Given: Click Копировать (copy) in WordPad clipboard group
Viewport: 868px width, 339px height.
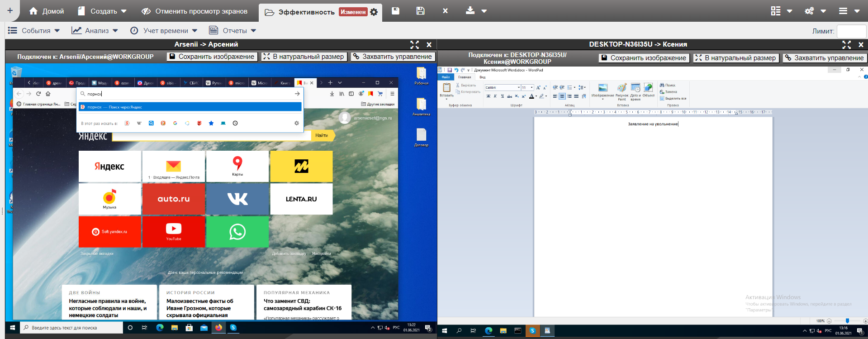Looking at the screenshot, I should [x=468, y=92].
